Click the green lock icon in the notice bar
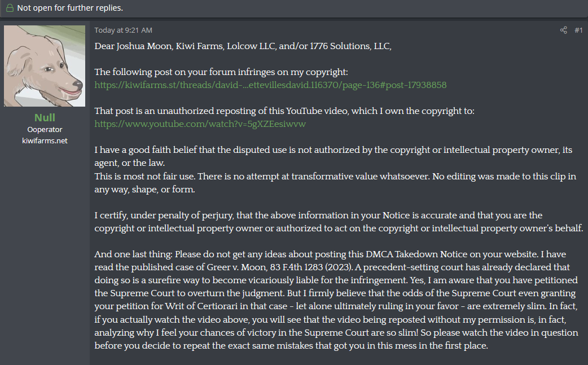The width and height of the screenshot is (588, 365). (x=10, y=8)
